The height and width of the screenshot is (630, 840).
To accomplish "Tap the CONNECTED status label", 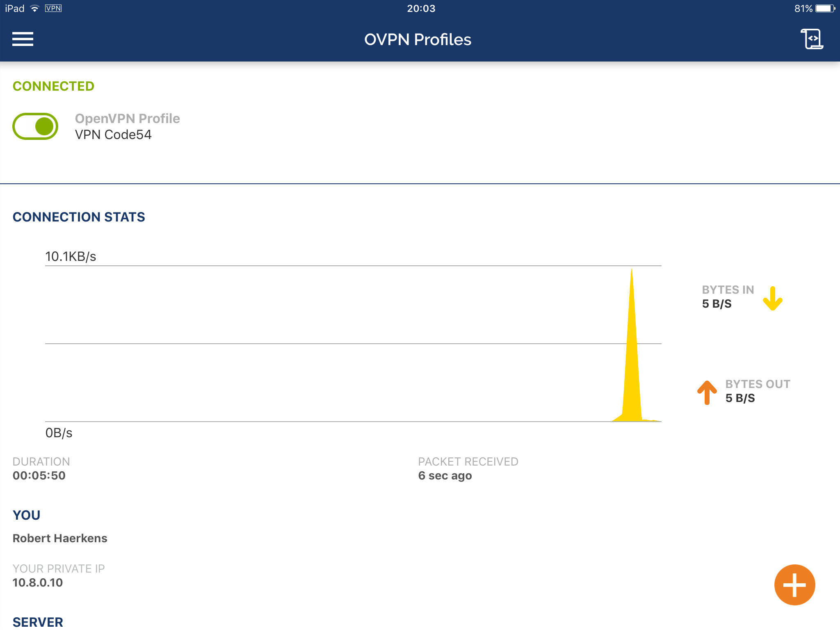I will pos(53,86).
